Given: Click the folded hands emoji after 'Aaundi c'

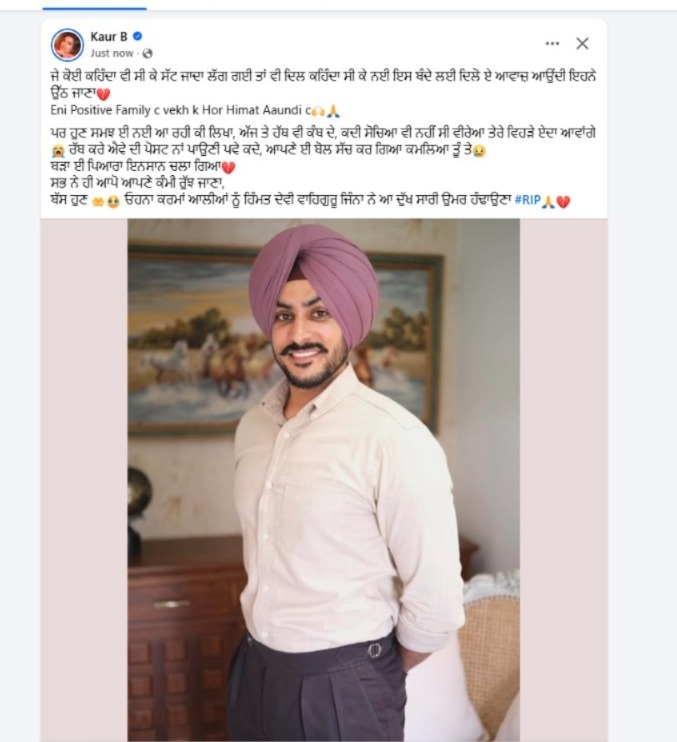Looking at the screenshot, I should click(x=334, y=111).
